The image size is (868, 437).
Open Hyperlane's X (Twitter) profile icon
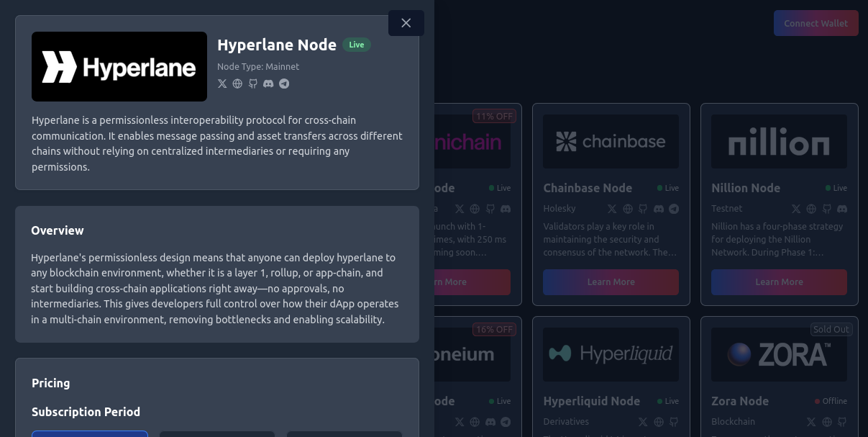(222, 84)
